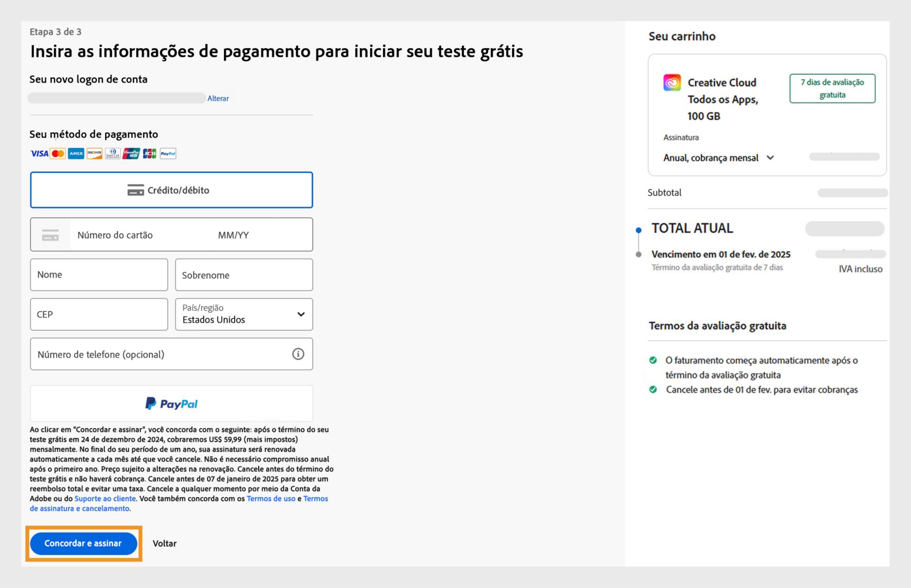Choose PayPal as payment method
Viewport: 911px width, 588px height.
[x=171, y=404]
